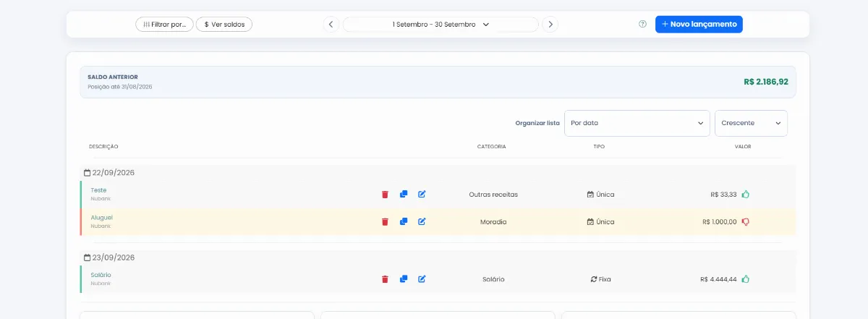Click the R$ 2.186,92 previous balance
Screen dimensions: 868x319
pos(766,82)
